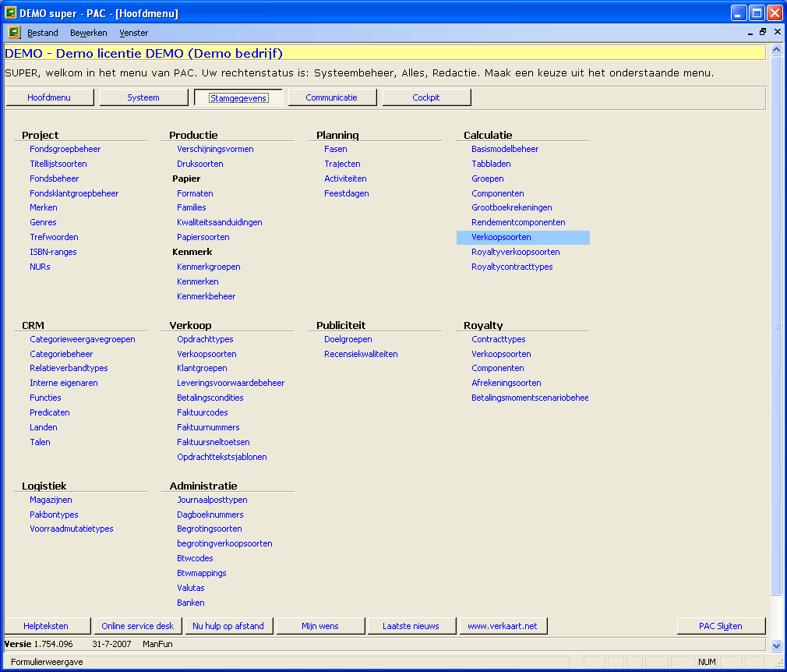Open the Merken link
Image resolution: width=787 pixels, height=672 pixels.
point(44,207)
